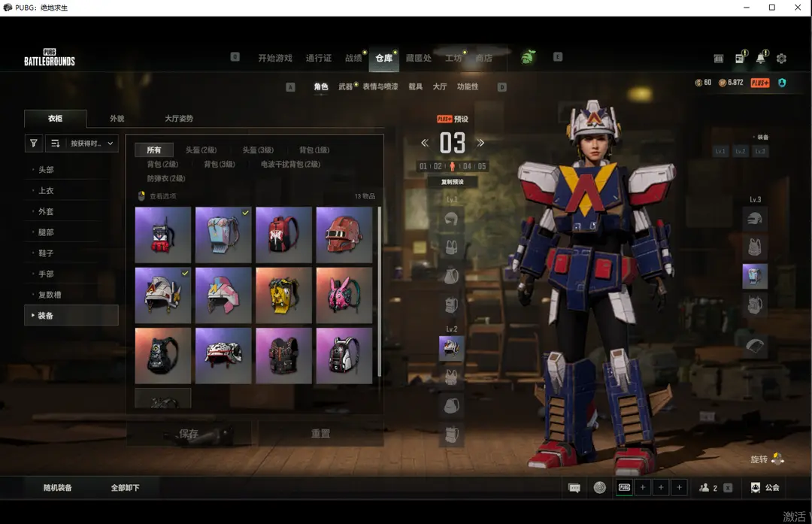The image size is (812, 524).
Task: Open notifications bell icon
Action: (x=761, y=57)
